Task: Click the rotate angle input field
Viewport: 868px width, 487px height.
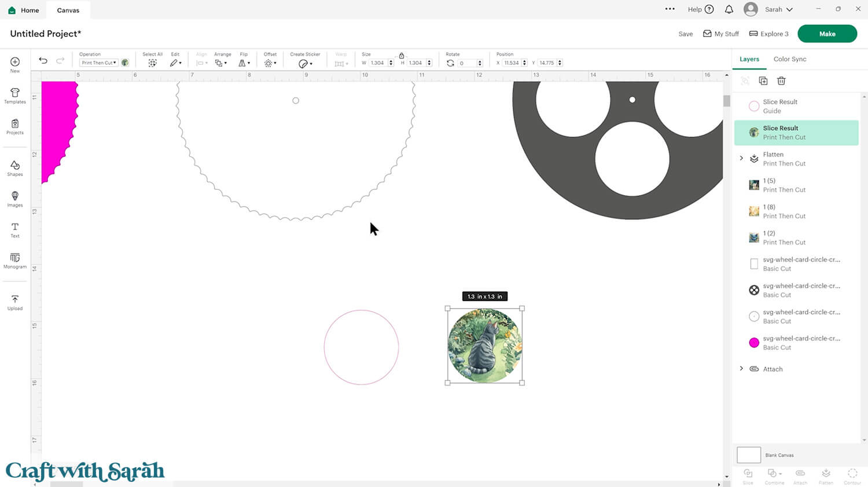Action: point(466,63)
